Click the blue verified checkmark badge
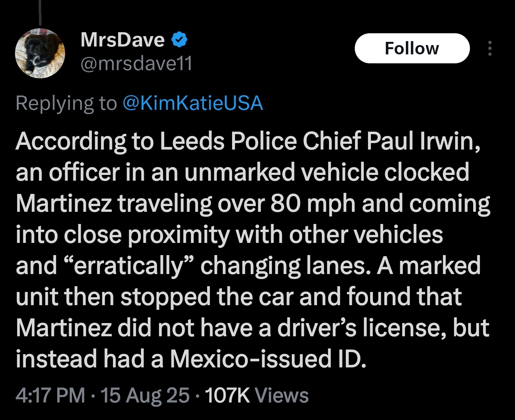 tap(180, 40)
